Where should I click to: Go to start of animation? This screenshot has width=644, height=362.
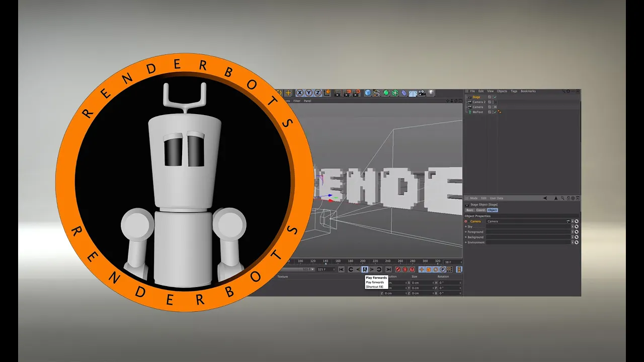(341, 269)
